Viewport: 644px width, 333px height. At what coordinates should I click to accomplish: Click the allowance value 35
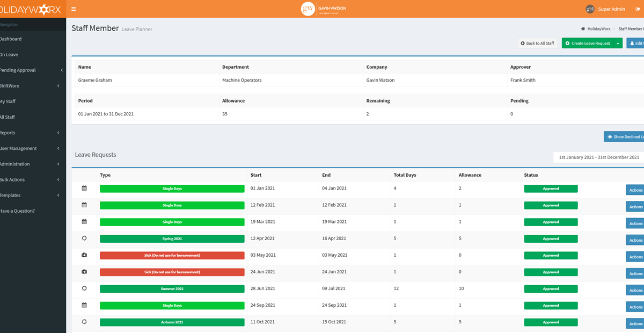pyautogui.click(x=225, y=114)
